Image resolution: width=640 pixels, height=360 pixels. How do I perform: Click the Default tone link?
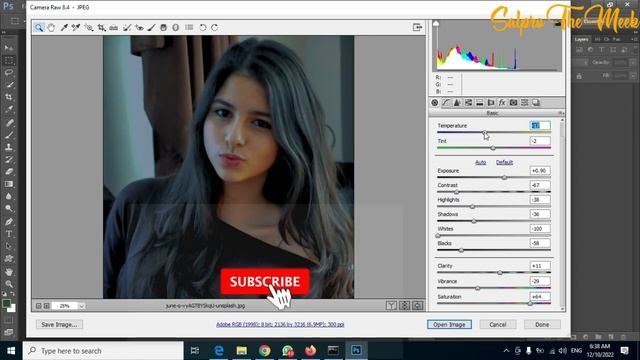click(x=504, y=162)
